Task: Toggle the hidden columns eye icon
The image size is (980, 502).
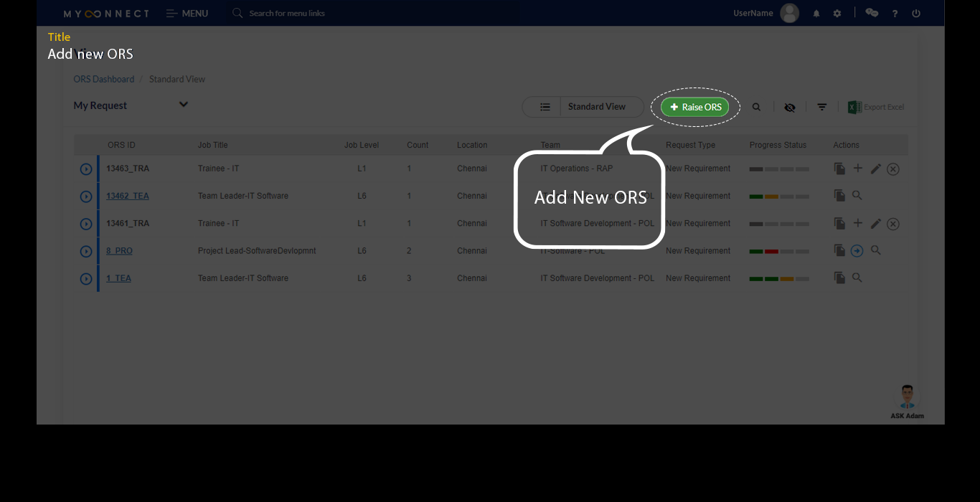Action: (x=790, y=107)
